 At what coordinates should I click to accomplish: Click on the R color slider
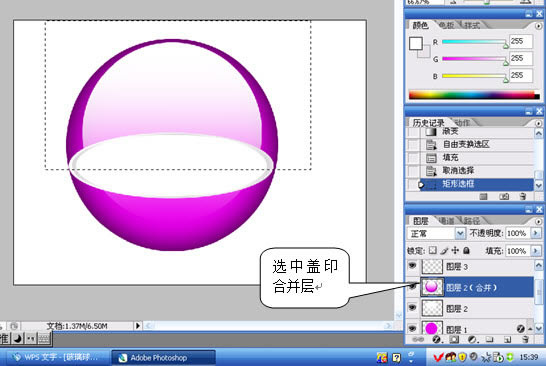coord(474,42)
